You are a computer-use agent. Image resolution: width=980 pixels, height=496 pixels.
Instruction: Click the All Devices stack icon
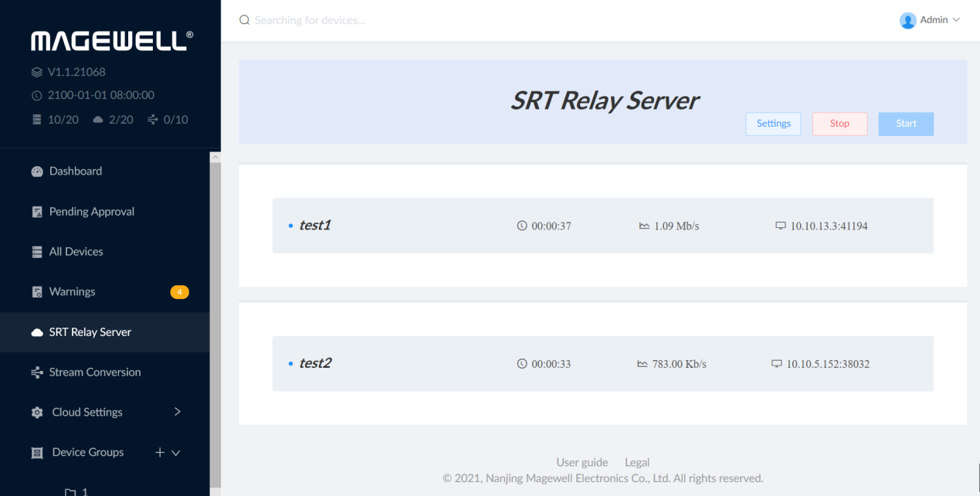37,252
